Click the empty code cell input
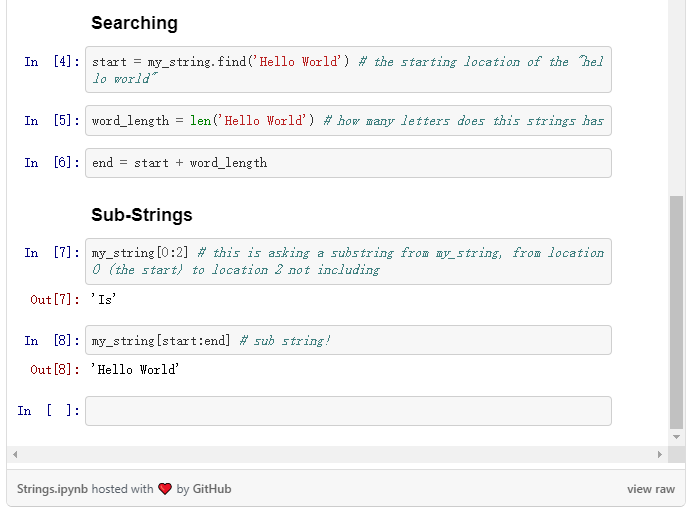Viewport: 691px width, 512px height. (348, 411)
